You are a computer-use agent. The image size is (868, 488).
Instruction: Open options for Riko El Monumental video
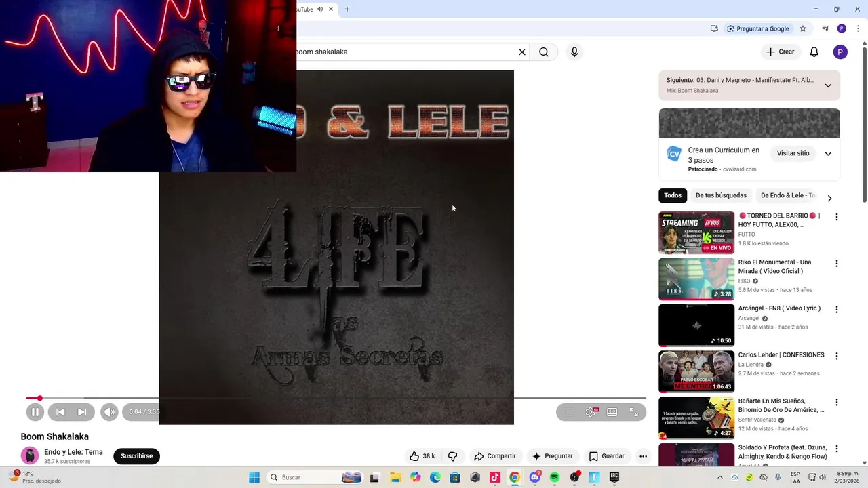836,263
